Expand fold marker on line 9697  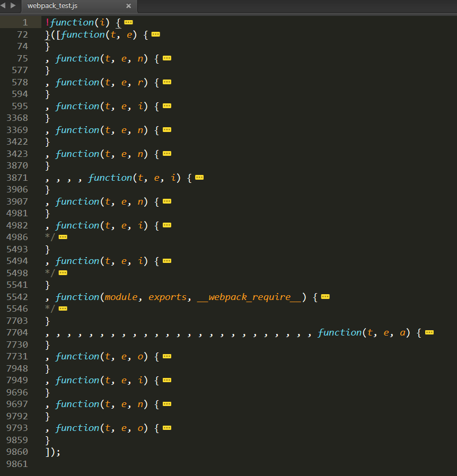coord(167,404)
